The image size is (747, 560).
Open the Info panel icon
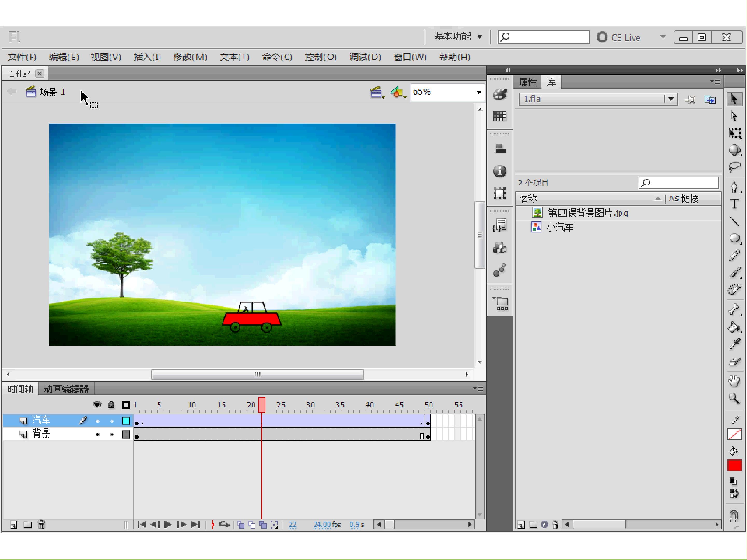click(500, 171)
